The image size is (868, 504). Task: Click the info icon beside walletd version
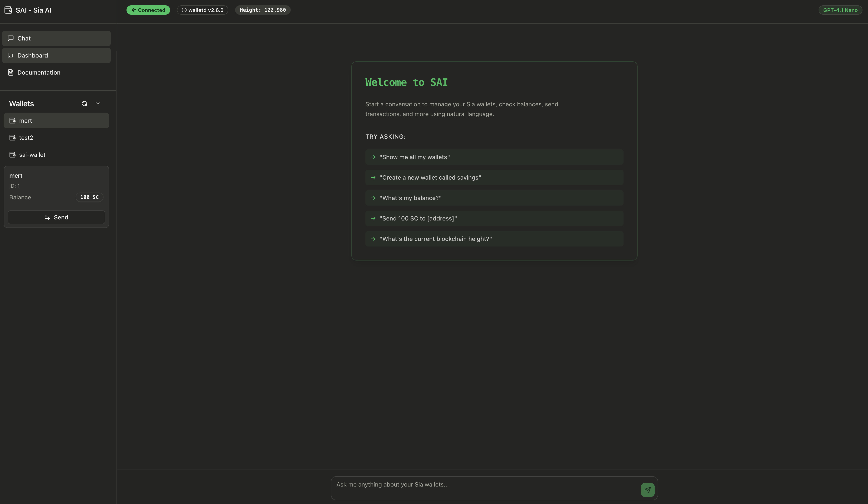point(184,10)
